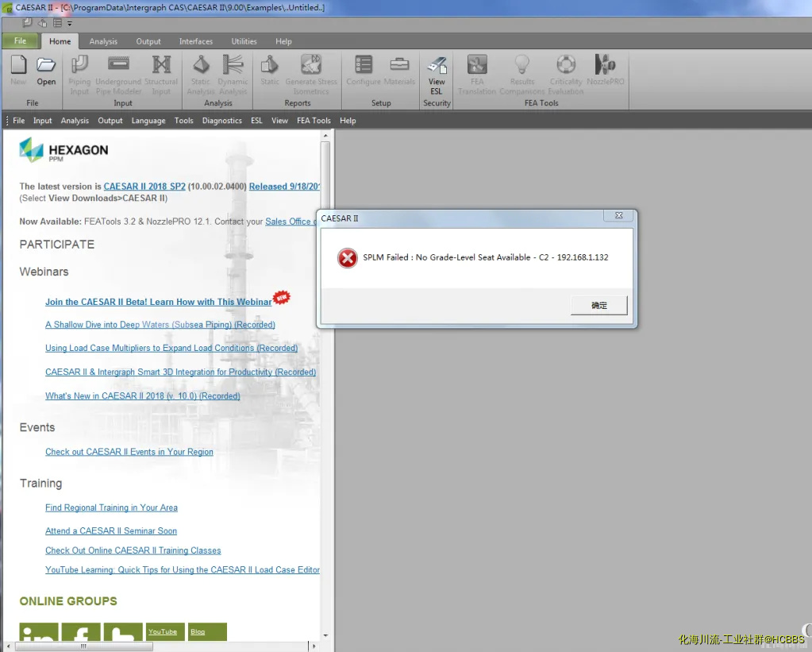Open the Help ribbon tab
Image resolution: width=812 pixels, height=652 pixels.
coord(283,41)
